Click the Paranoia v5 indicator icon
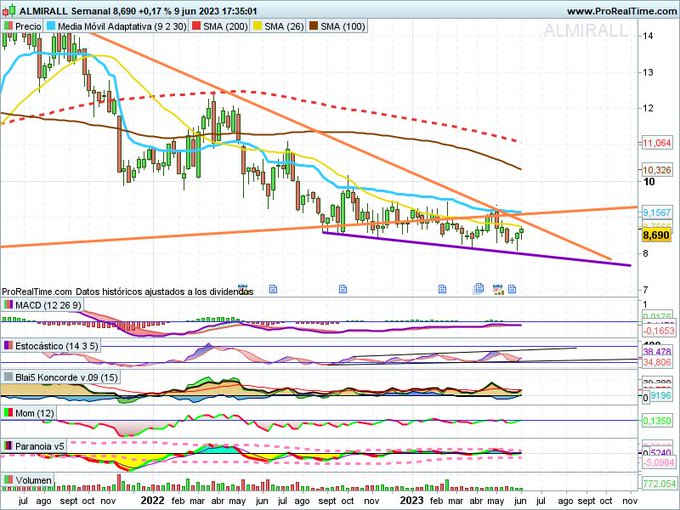 tap(8, 446)
